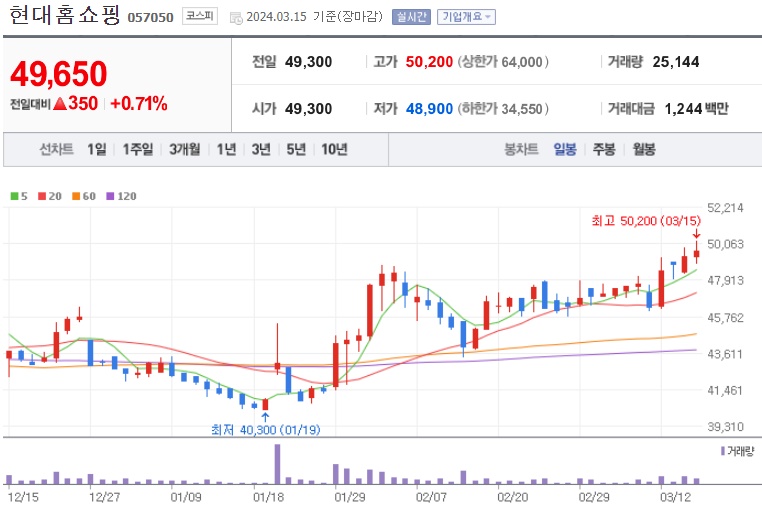Click the 현대홈쇼핑 stock title

[64, 15]
